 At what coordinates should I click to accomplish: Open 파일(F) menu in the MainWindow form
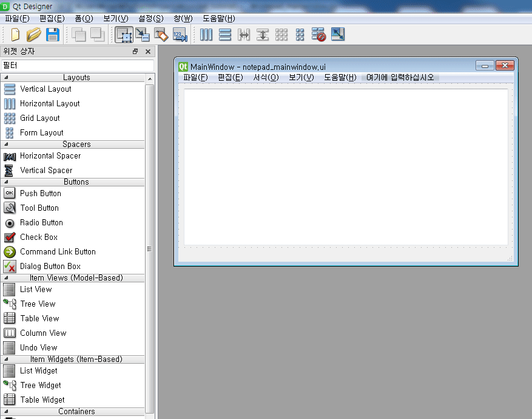click(x=195, y=78)
